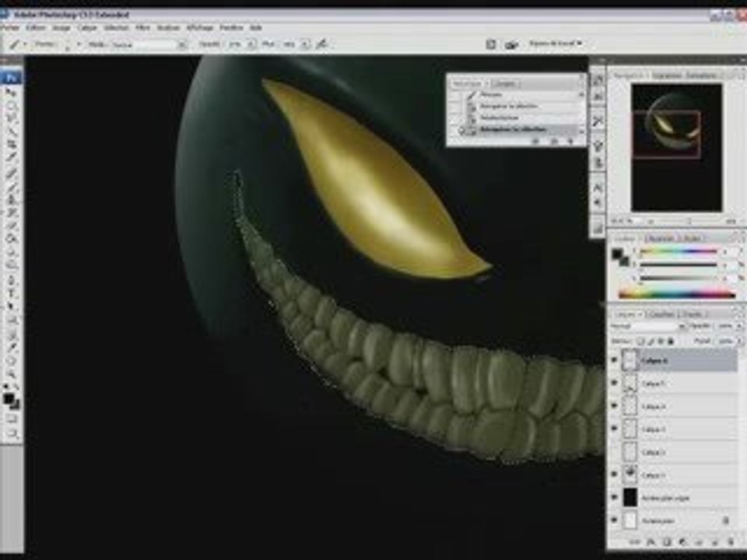Toggle lock transparent pixels in Layers
747x560 pixels.
(x=640, y=341)
